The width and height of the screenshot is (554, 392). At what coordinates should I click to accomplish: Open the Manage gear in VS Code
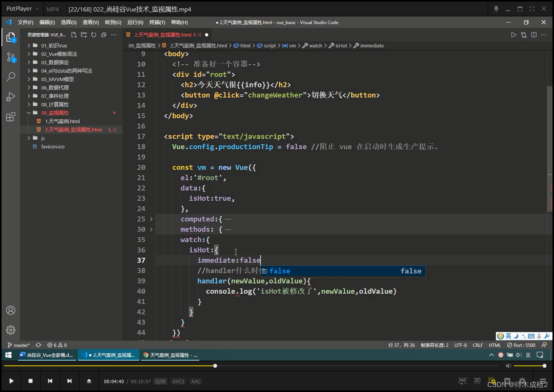pyautogui.click(x=11, y=330)
